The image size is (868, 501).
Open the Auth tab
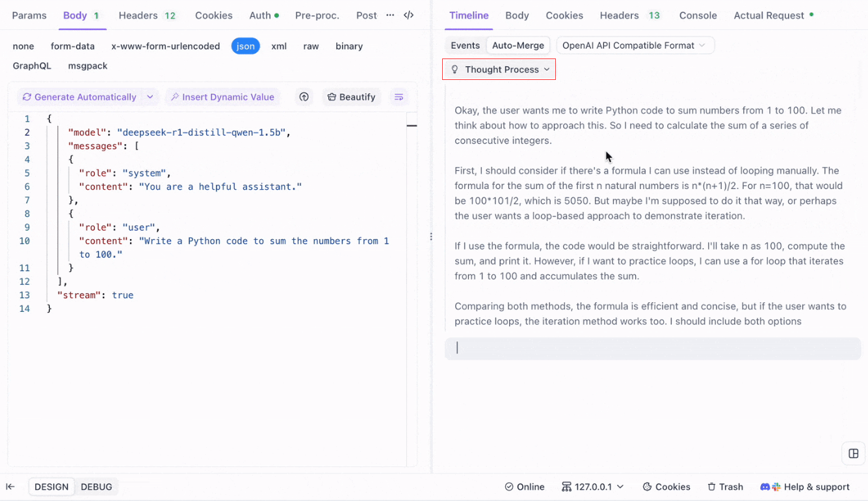[264, 15]
